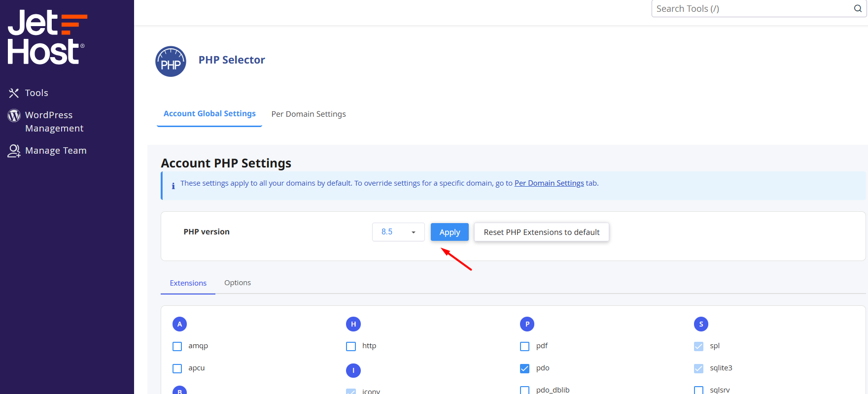Click the letter P group badge
The height and width of the screenshot is (394, 868).
coord(527,324)
